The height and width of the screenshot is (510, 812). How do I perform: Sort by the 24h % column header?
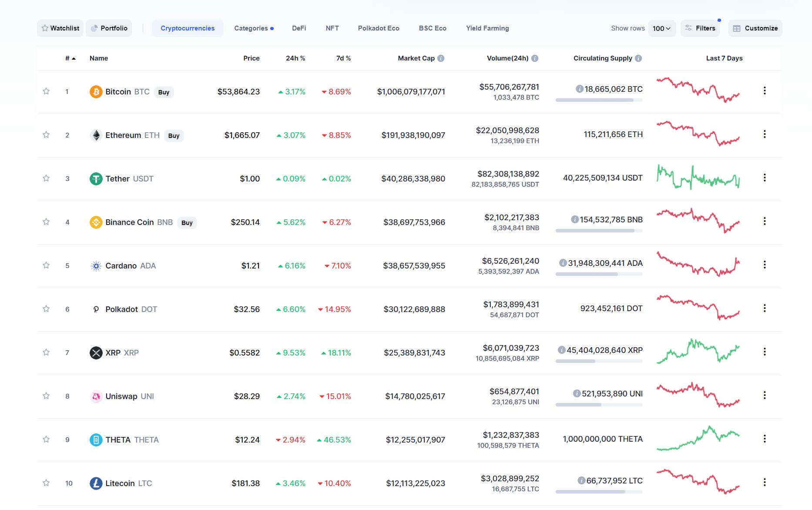(x=295, y=58)
